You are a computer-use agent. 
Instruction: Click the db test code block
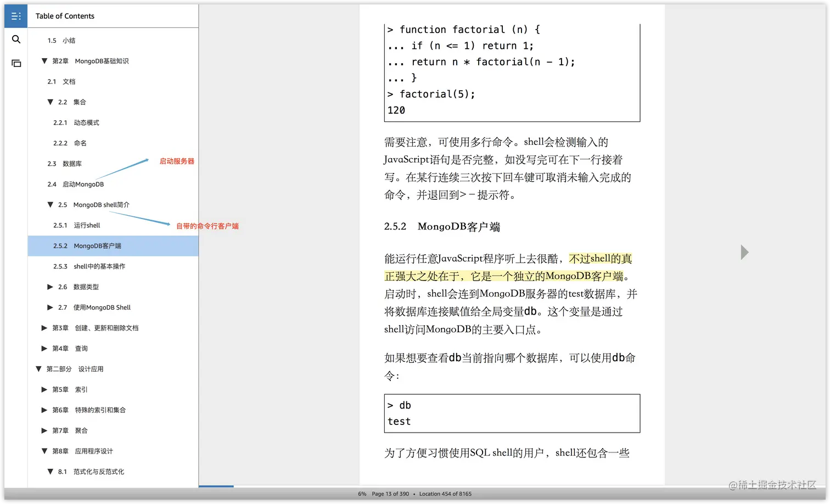(512, 413)
